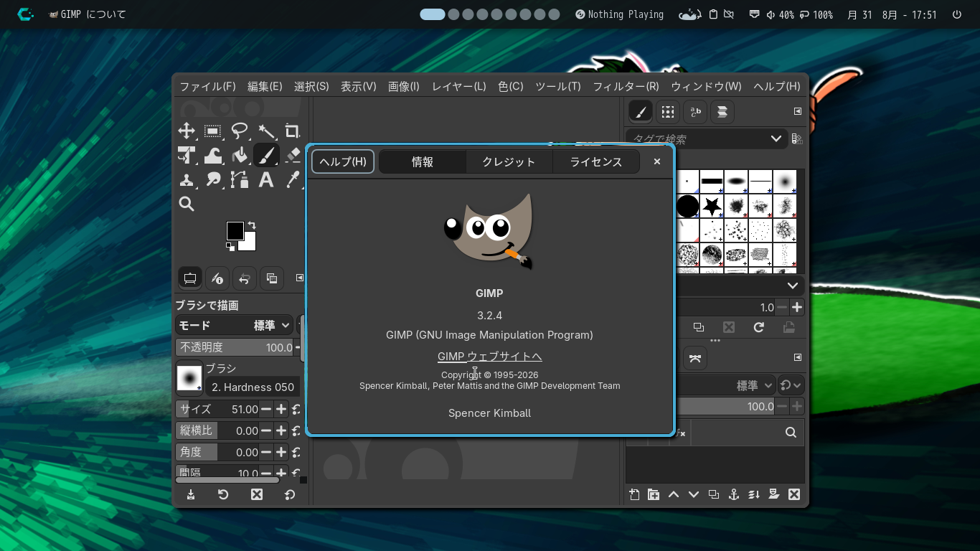Switch to the クレジット tab
980x551 pixels.
509,162
